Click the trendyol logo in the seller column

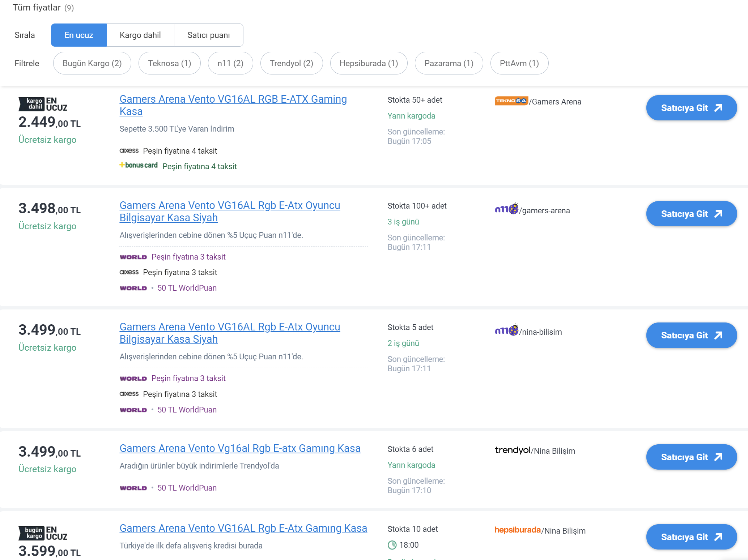tap(512, 450)
